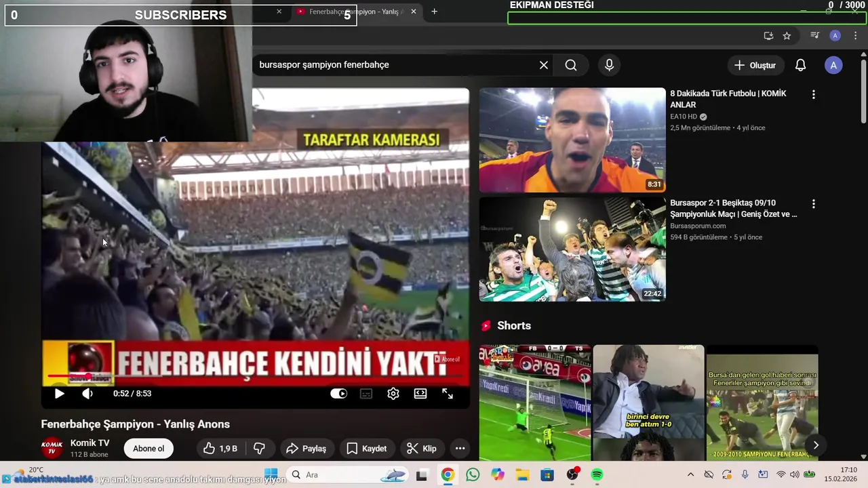Like the video with 1,9 B likes
Screen dimensions: 868x488
[220, 449]
